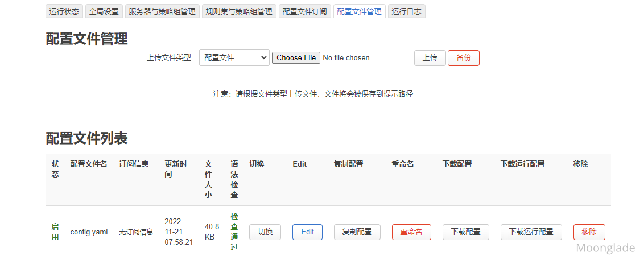Download config via 下载配置 button
This screenshot has height=264, width=644.
click(465, 232)
